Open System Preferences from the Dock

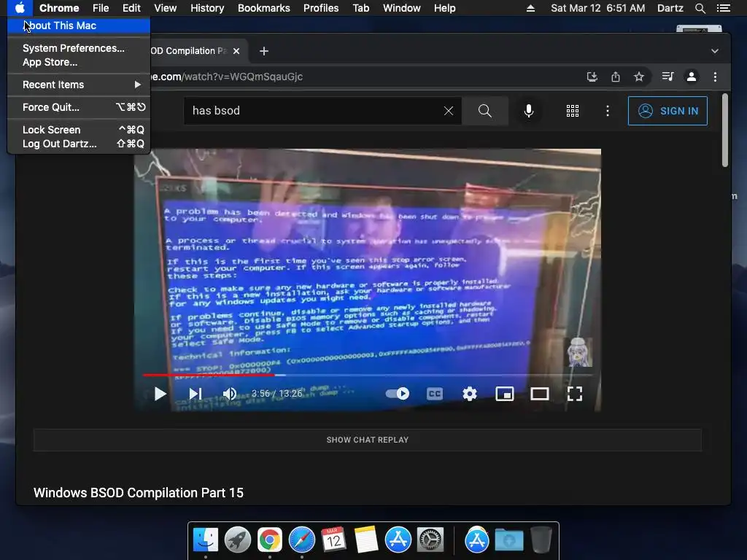[430, 540]
